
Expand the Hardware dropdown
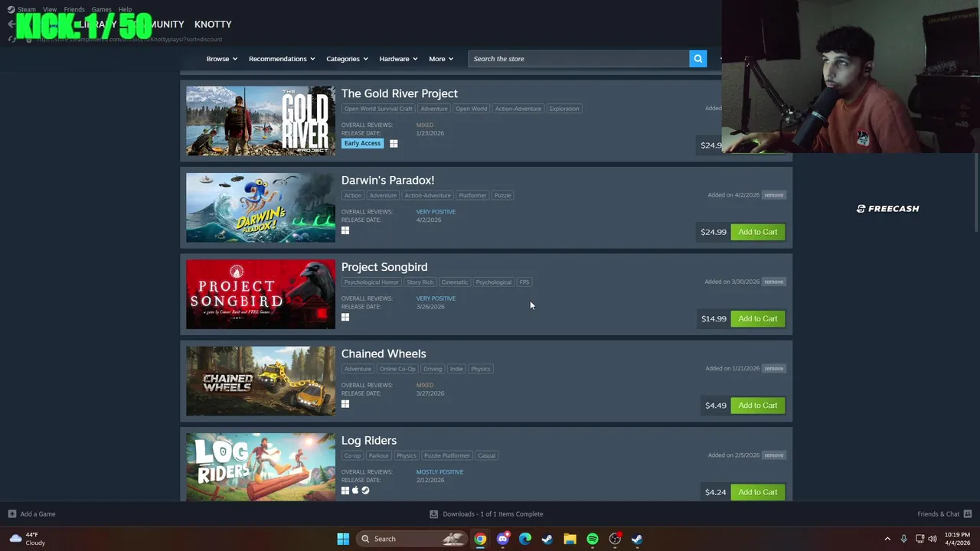[x=399, y=59]
